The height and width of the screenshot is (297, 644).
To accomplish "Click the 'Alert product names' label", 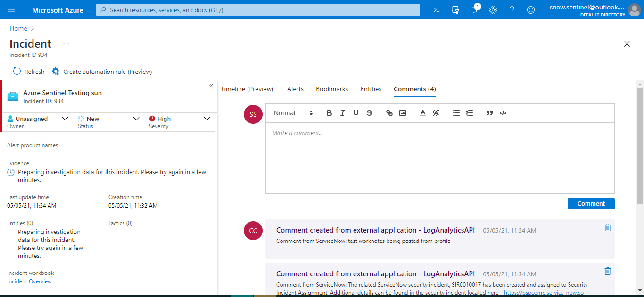I will (33, 145).
